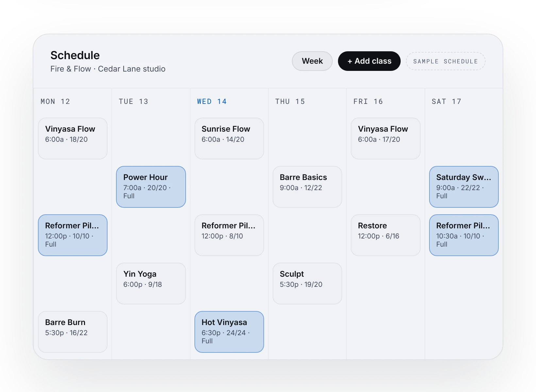Image resolution: width=536 pixels, height=392 pixels.
Task: Open the Sculpt 5:30p class
Action: 307,284
